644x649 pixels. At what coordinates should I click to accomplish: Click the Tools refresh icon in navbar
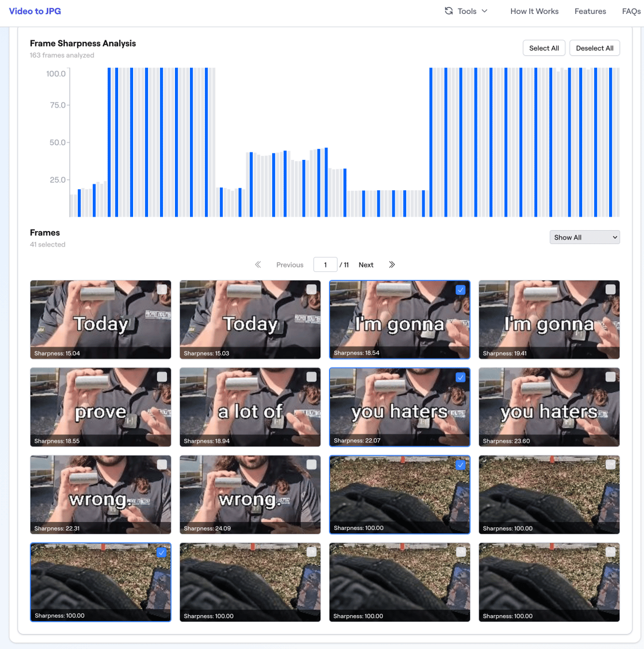tap(449, 11)
